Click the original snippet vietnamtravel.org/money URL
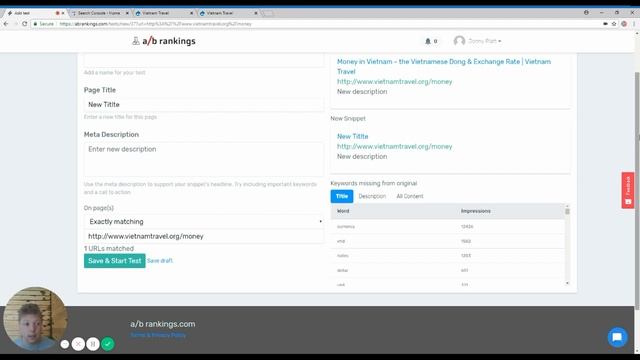The width and height of the screenshot is (640, 360). tap(394, 82)
